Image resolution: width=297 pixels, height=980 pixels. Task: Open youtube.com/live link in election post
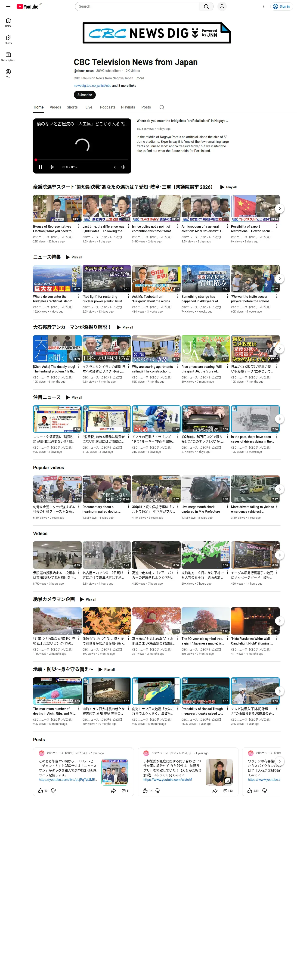click(x=68, y=779)
